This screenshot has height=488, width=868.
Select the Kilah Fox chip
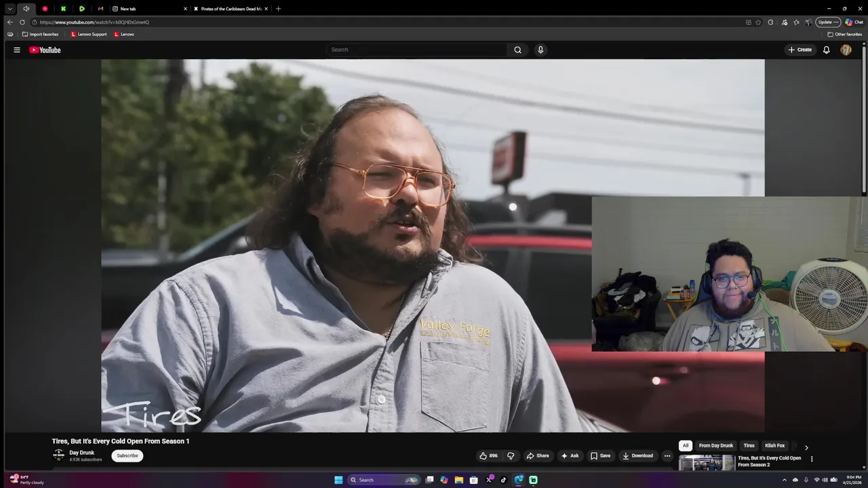coord(775,446)
